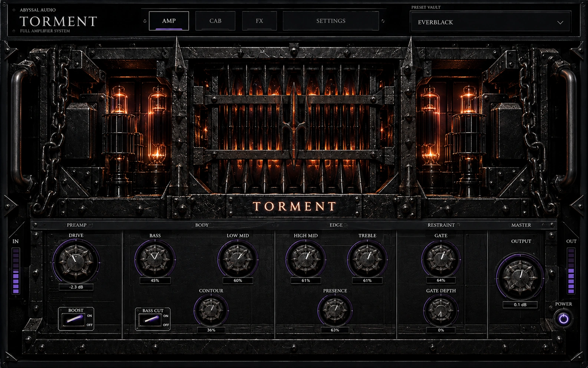Screen dimensions: 588x368
Task: Click the Output value field 0.1 dB
Action: [x=520, y=305]
